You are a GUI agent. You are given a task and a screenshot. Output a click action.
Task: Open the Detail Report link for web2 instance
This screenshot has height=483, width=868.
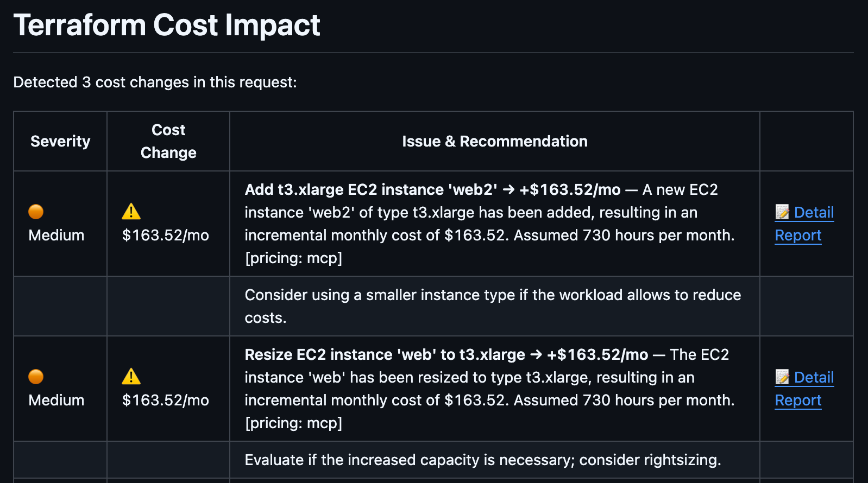coord(813,213)
